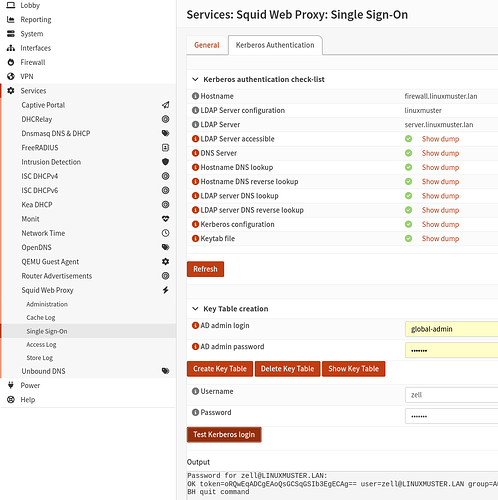The width and height of the screenshot is (498, 500).
Task: Click Delete Key Table button
Action: (287, 369)
